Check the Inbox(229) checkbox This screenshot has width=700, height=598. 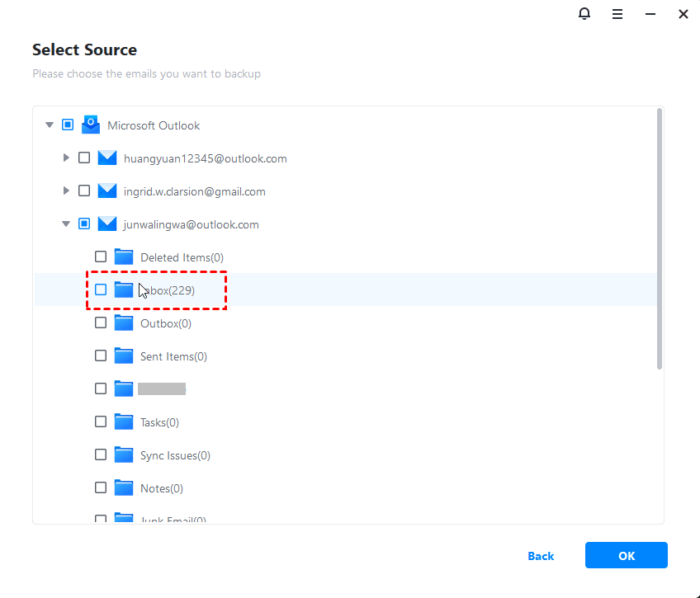(101, 290)
